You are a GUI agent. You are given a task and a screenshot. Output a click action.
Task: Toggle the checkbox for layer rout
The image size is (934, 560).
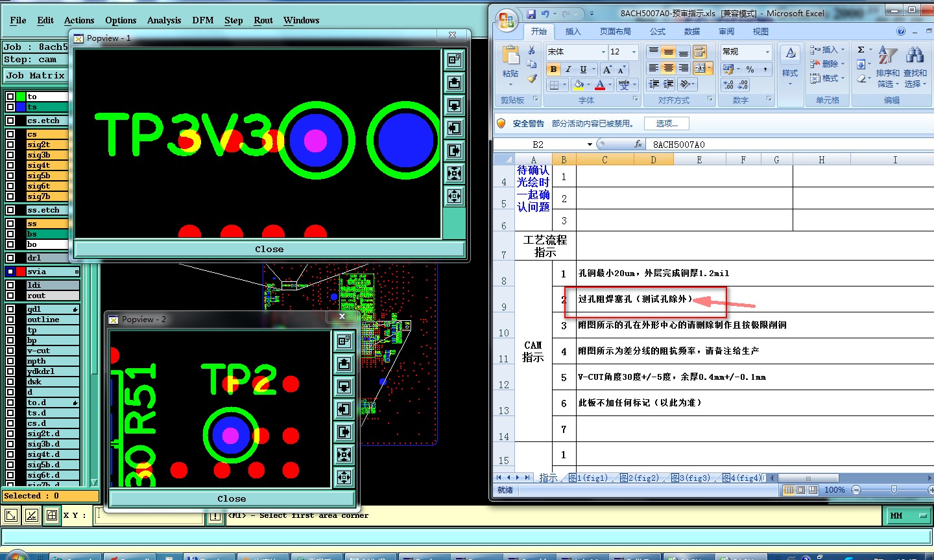tap(10, 296)
